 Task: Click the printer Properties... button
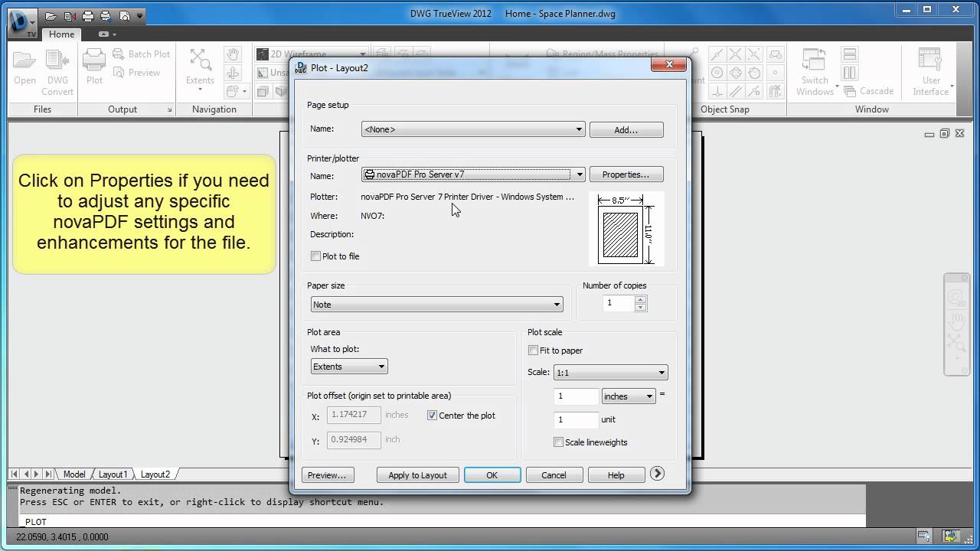(x=626, y=174)
